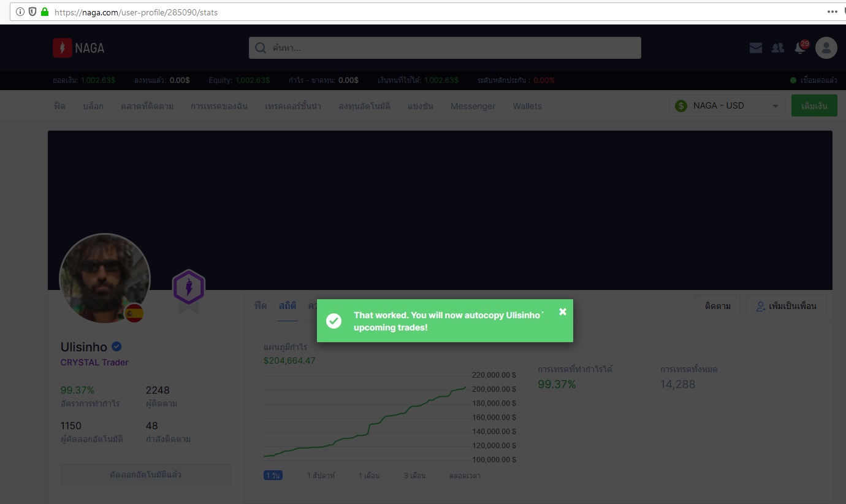Open notifications bell with badge 29
Screen dimensions: 846x504
point(801,47)
